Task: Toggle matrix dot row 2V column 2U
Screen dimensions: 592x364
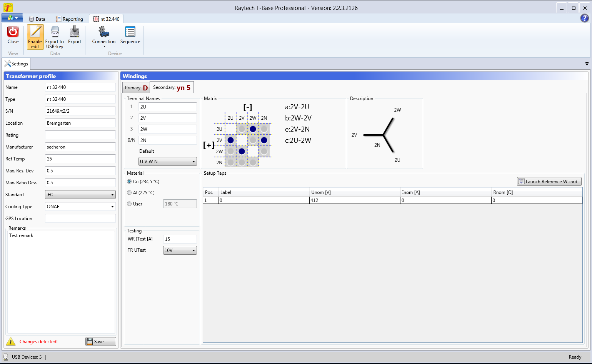Action: 230,140
